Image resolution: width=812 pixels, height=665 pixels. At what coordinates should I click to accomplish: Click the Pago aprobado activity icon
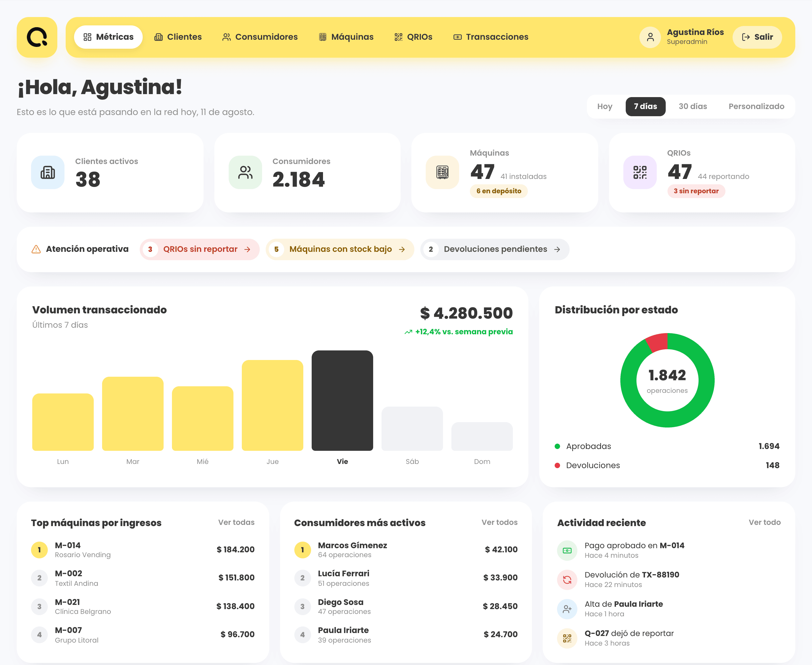[x=567, y=551]
